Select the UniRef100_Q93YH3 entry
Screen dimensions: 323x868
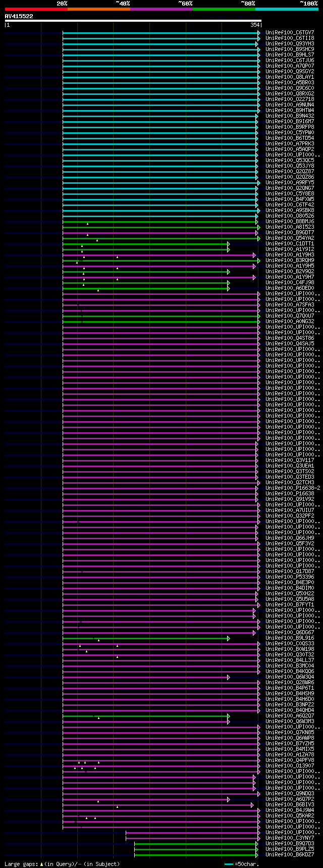tap(290, 44)
